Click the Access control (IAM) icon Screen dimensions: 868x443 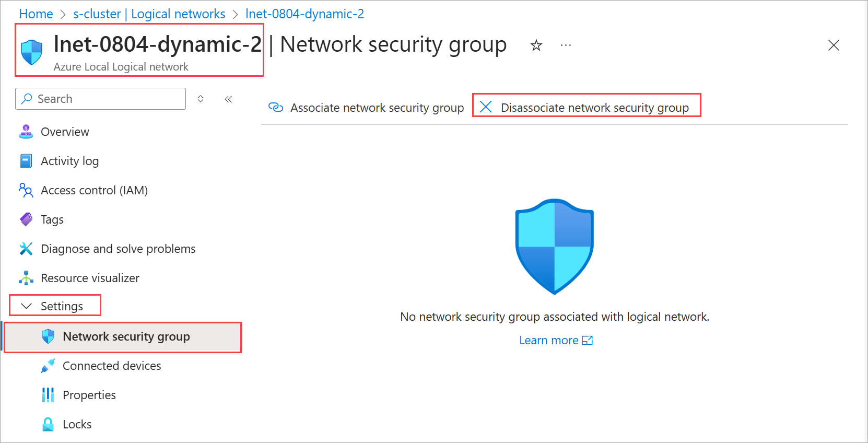[26, 190]
